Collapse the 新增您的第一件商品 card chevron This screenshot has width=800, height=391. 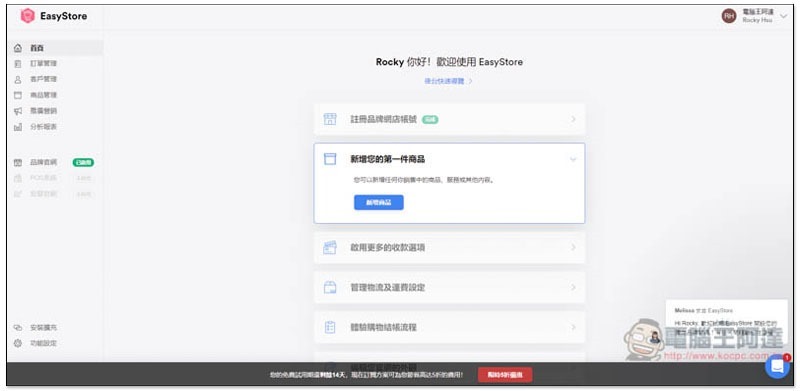[573, 159]
